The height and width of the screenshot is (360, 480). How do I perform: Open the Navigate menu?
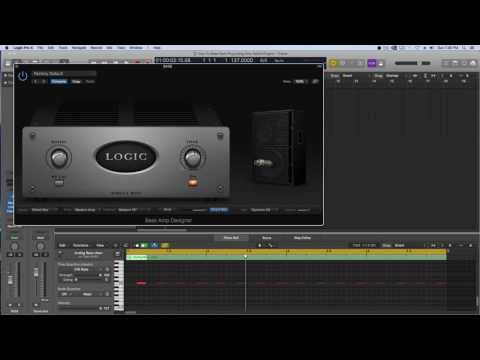tap(79, 48)
